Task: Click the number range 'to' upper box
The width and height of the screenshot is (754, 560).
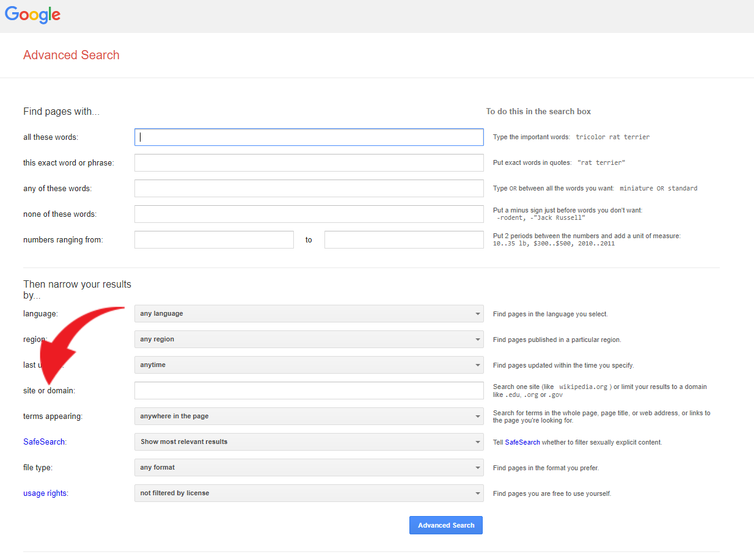Action: [x=404, y=239]
